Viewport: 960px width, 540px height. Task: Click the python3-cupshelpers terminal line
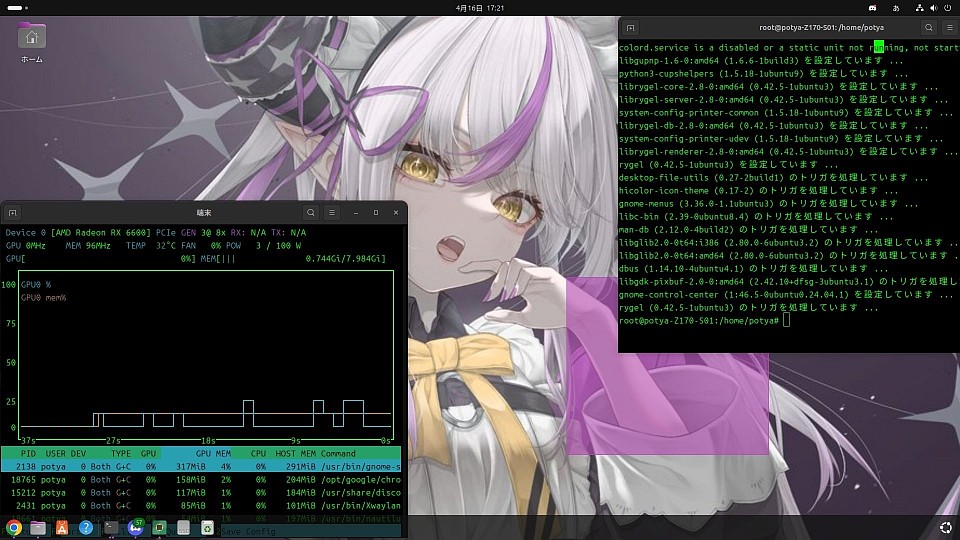pos(763,73)
